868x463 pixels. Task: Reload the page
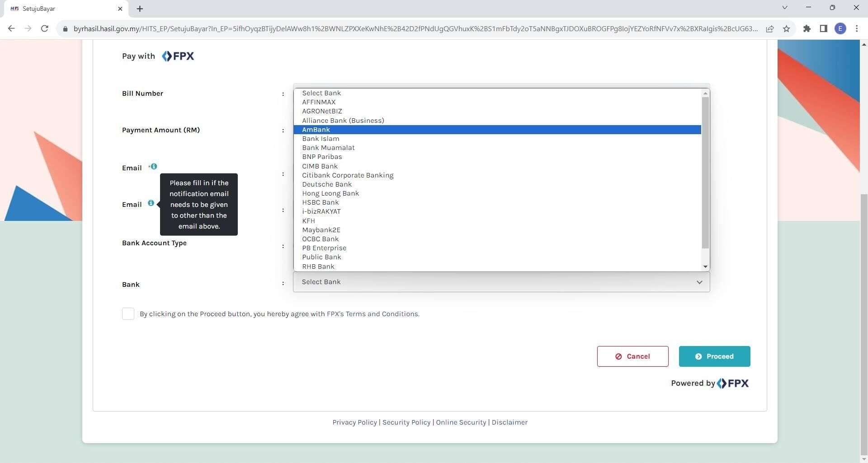point(44,28)
